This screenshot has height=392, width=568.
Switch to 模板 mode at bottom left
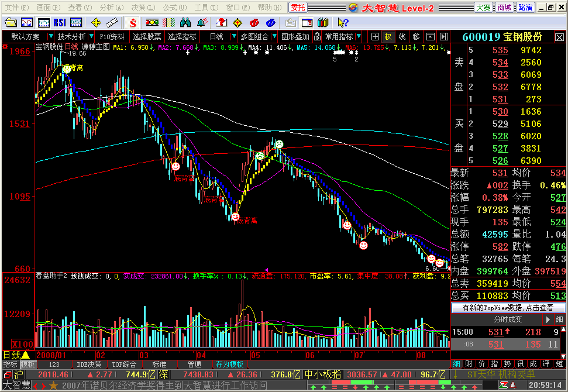click(27, 365)
